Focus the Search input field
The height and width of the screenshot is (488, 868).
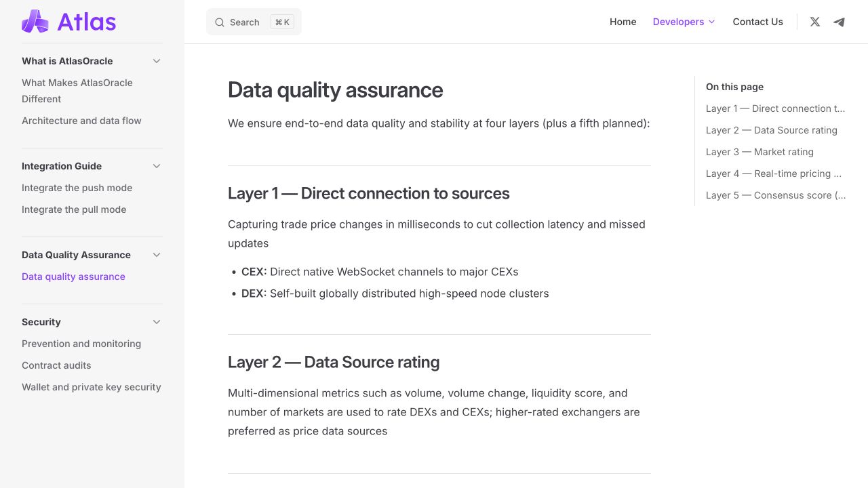[254, 22]
